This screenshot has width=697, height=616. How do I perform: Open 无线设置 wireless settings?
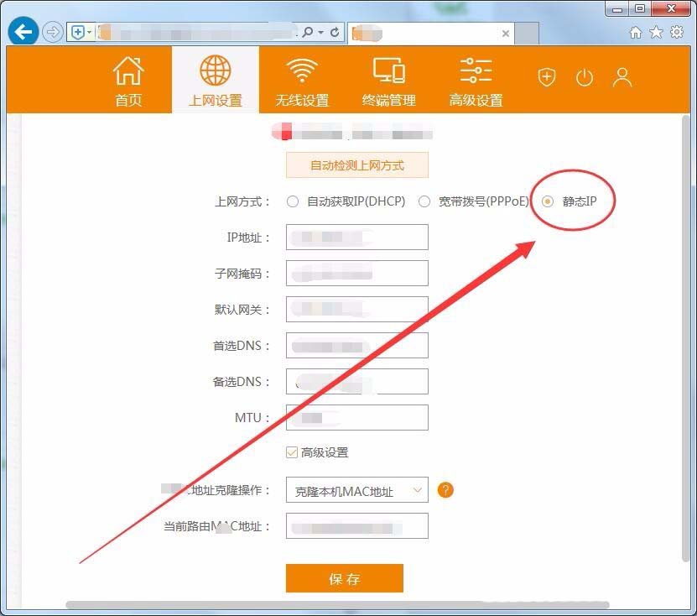coord(301,80)
